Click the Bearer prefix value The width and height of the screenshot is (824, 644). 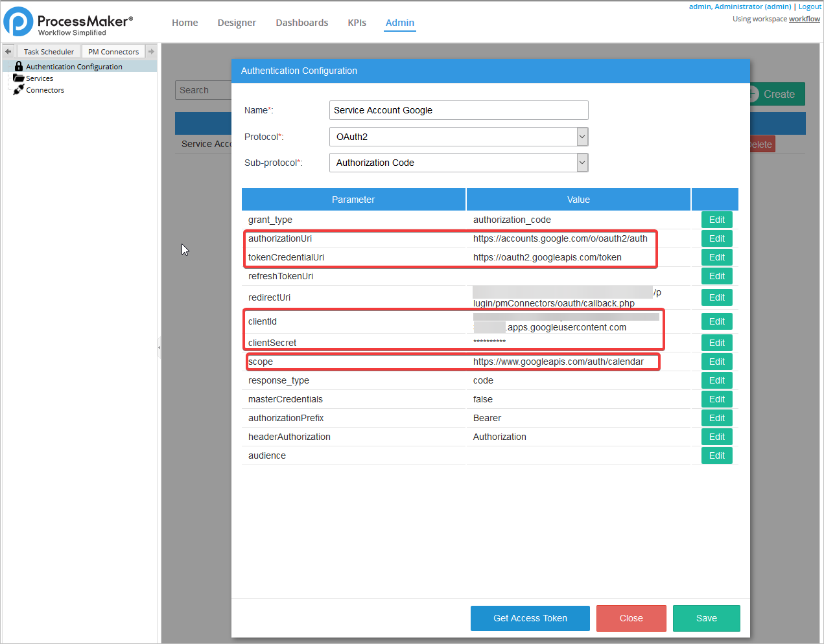pyautogui.click(x=487, y=418)
